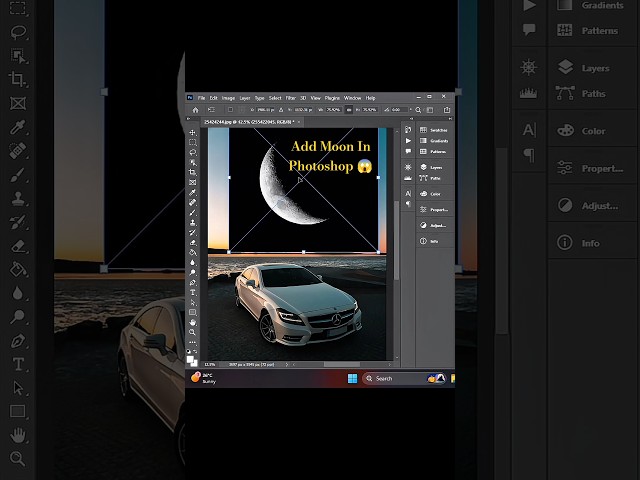The image size is (640, 480).
Task: Select the Pen tool in centered Photoshop window
Action: (x=193, y=282)
